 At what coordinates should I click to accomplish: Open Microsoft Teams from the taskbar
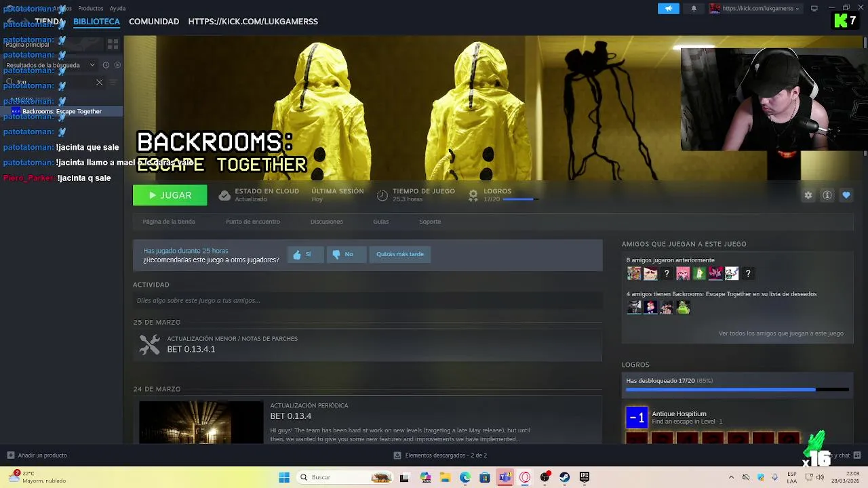pyautogui.click(x=505, y=477)
